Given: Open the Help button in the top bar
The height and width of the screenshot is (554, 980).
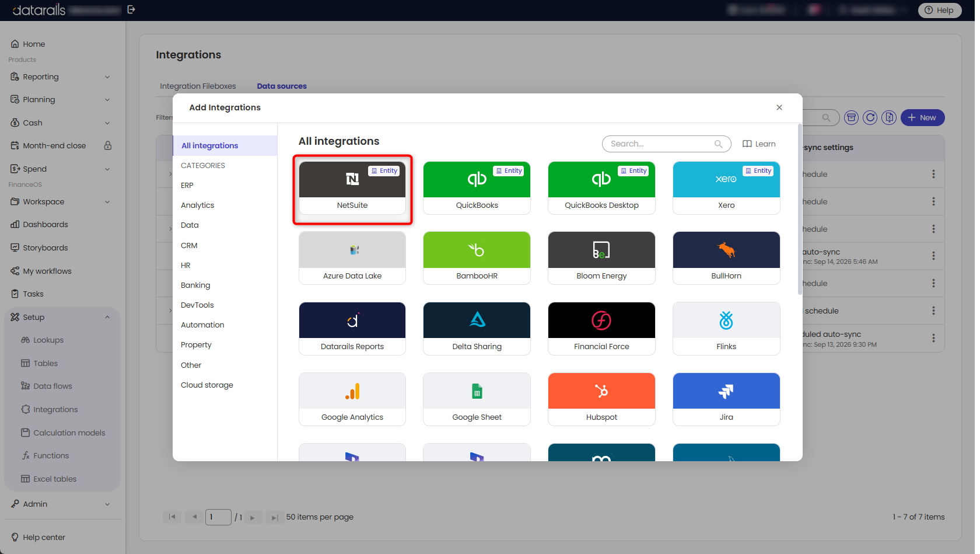Looking at the screenshot, I should point(939,10).
